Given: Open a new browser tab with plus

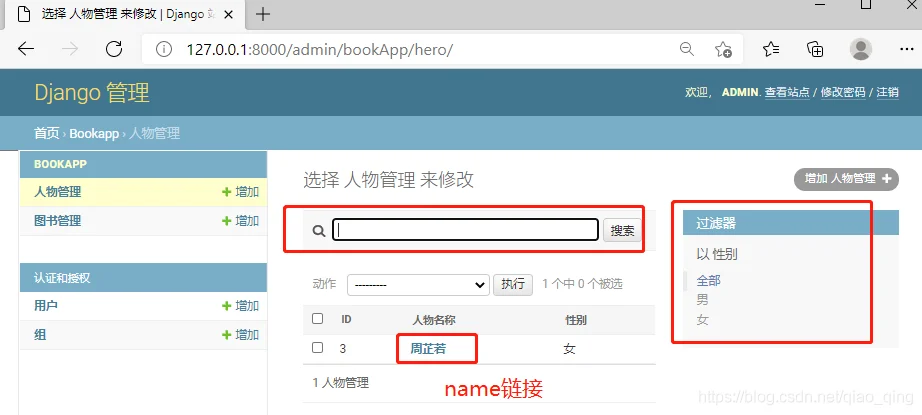Looking at the screenshot, I should coord(263,15).
